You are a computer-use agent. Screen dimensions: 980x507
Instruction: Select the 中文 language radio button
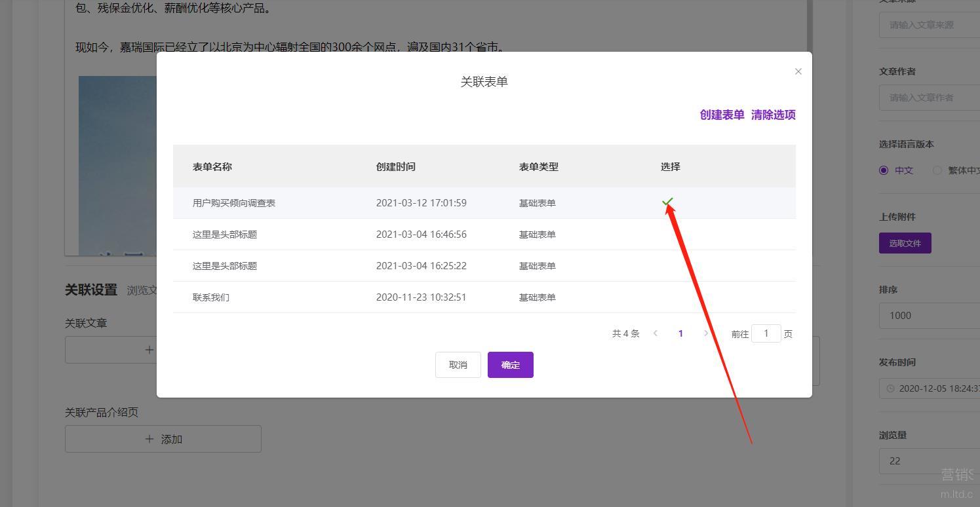(884, 170)
